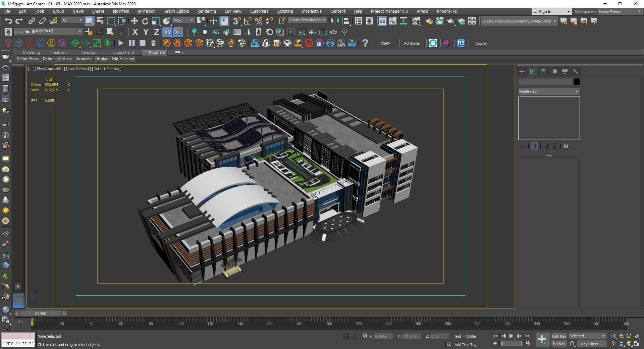Viewport: 644px width, 349px height.
Task: Open the Rendering menu
Action: (206, 11)
